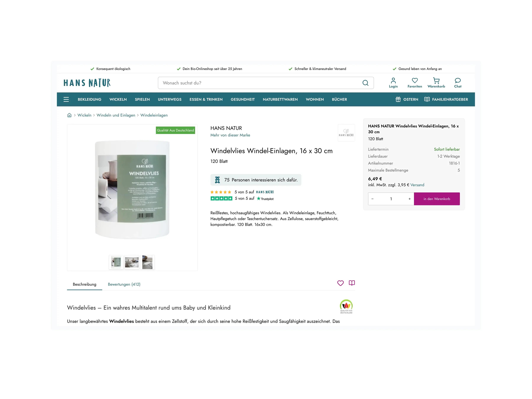Select the Beschreibung tab
Screen dimensions: 532x399
point(84,284)
